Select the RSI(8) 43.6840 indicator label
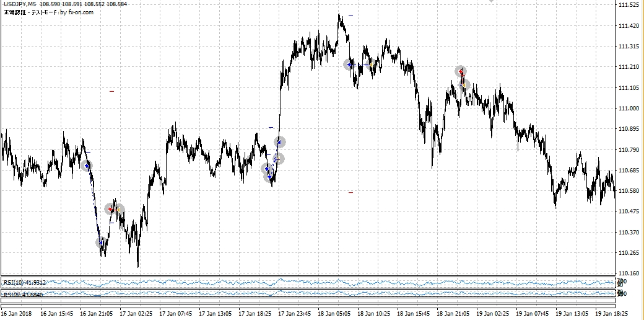 23,294
